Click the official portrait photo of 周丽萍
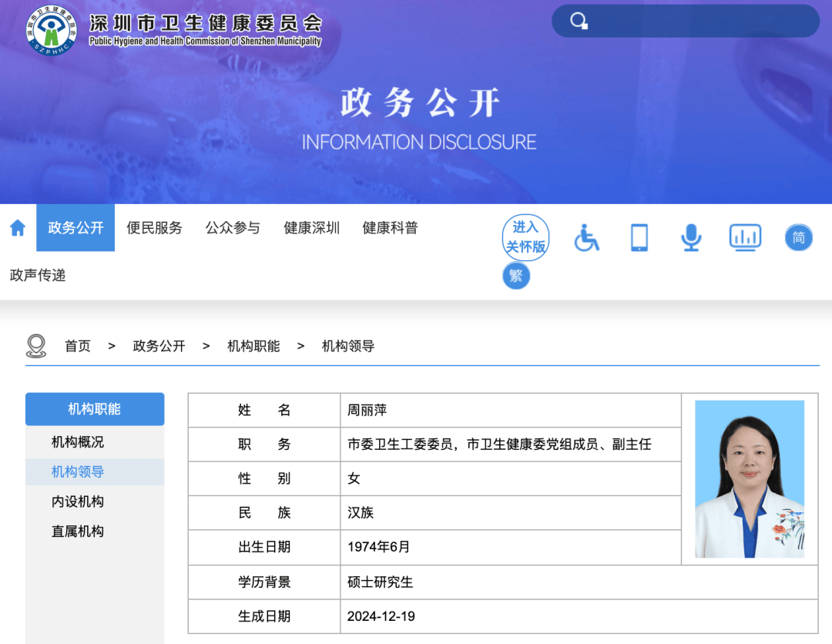 point(750,478)
